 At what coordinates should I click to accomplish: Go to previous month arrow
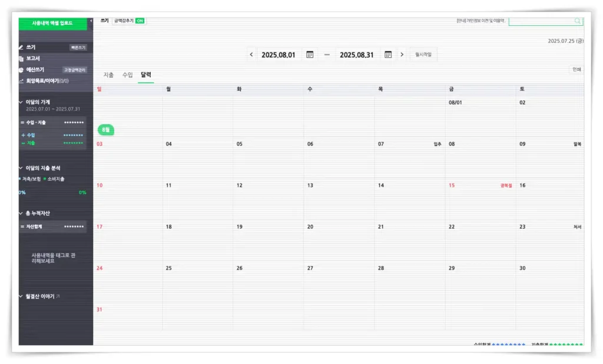click(251, 55)
